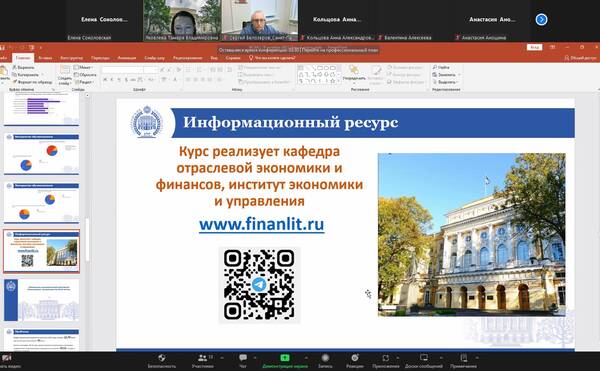Select slide title 'Информационный ресурс'

point(290,122)
